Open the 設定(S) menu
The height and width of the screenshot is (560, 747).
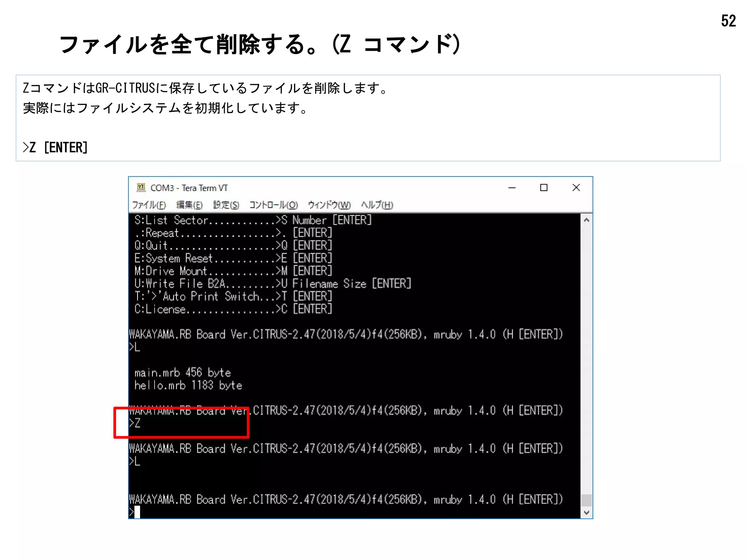[x=226, y=205]
